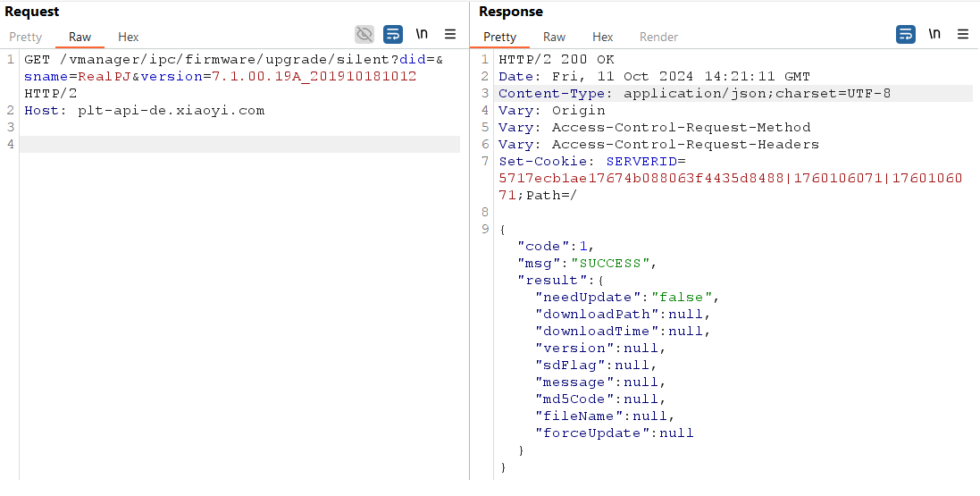Select the Pretty tab in the Response panel
Screen dimensions: 980x496
(x=499, y=37)
